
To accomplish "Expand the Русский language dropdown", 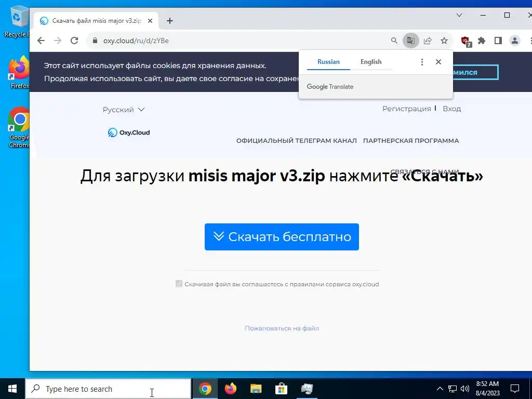I will (124, 110).
